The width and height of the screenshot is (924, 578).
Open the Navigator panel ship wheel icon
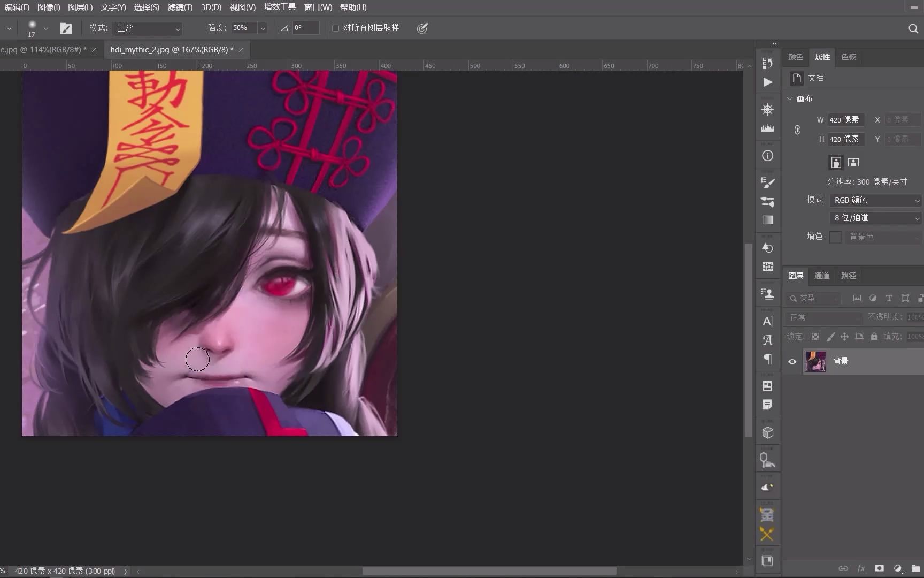(x=767, y=109)
